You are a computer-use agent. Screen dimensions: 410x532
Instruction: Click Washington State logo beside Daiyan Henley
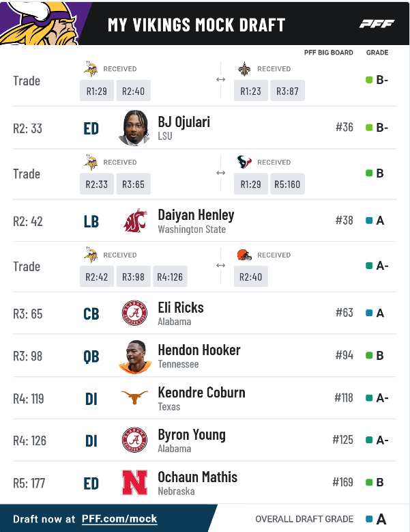[134, 221]
